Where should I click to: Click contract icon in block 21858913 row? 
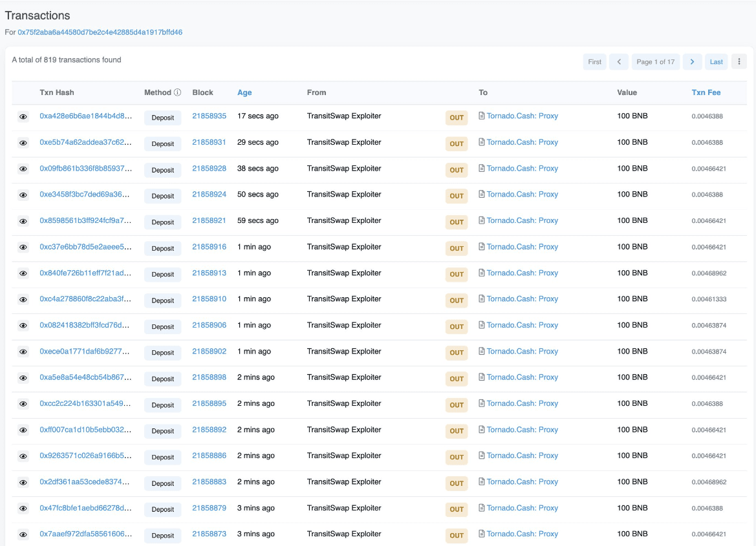click(481, 272)
